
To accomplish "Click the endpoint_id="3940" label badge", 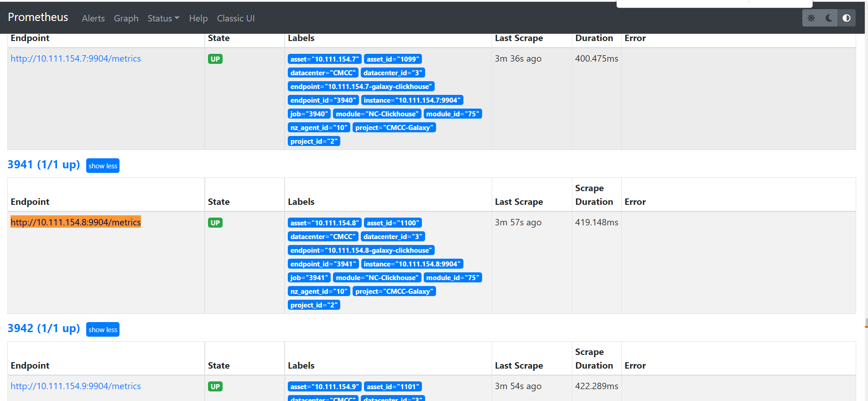I will (x=323, y=100).
